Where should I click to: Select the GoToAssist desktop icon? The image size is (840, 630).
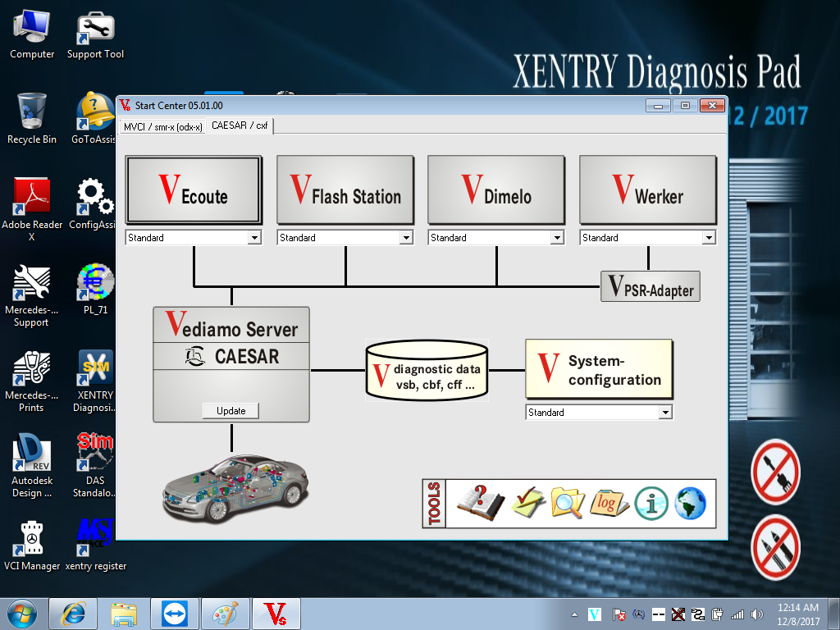coord(94,118)
